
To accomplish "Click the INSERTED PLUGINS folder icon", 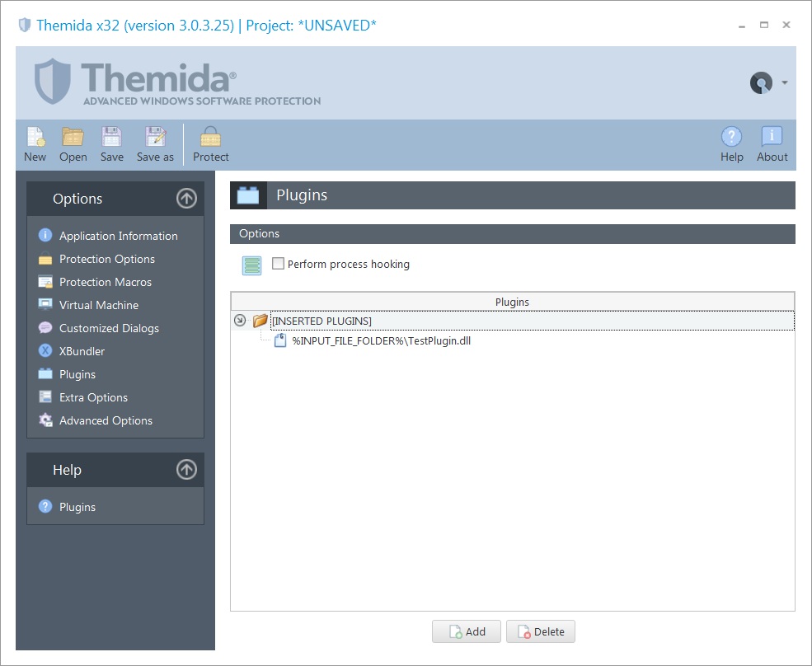I will point(260,321).
